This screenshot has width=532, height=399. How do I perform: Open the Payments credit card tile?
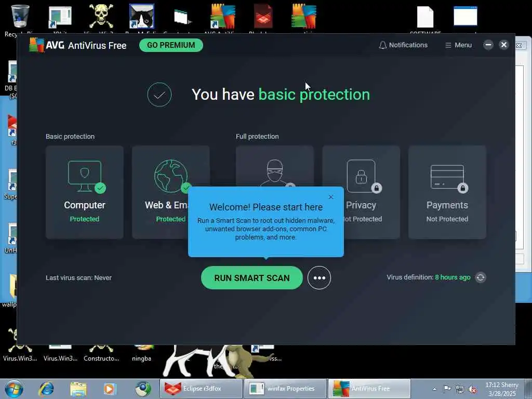click(447, 192)
